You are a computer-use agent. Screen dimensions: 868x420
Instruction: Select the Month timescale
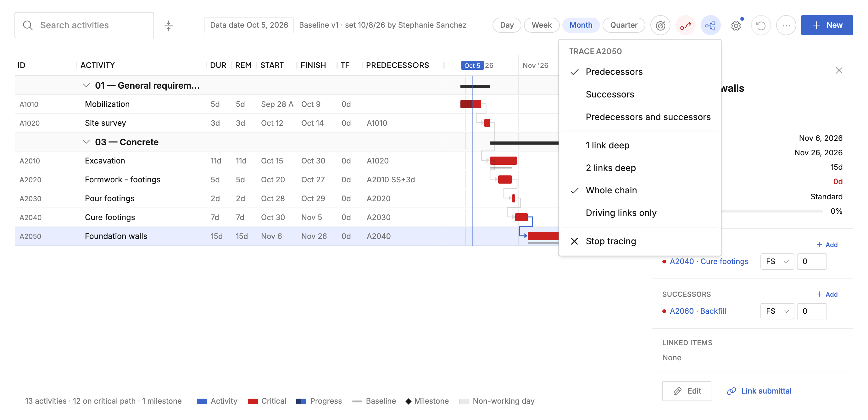581,25
